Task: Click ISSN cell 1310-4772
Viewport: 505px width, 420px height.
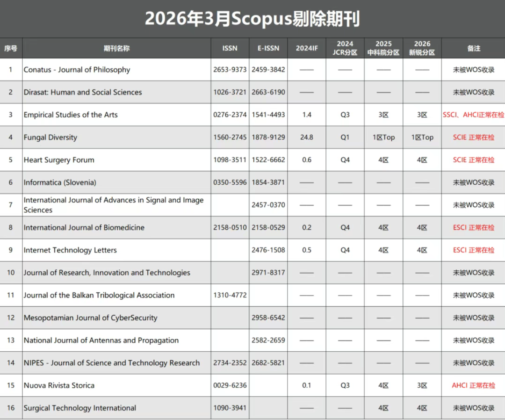Action: pos(230,296)
